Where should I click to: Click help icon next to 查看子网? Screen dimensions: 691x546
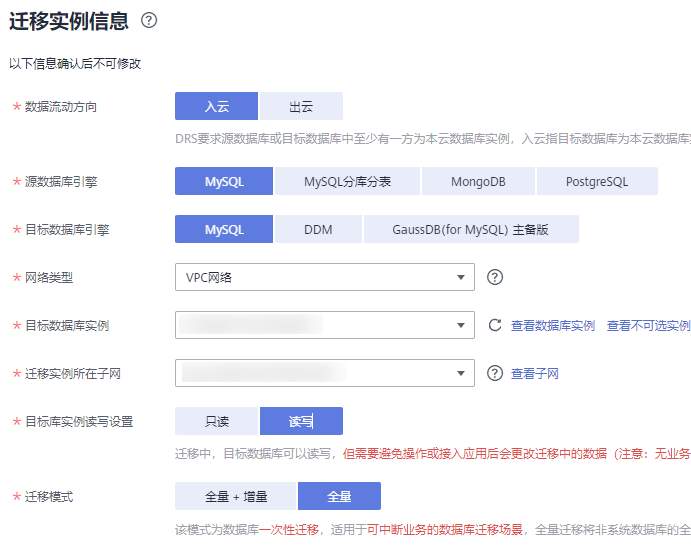click(x=494, y=373)
